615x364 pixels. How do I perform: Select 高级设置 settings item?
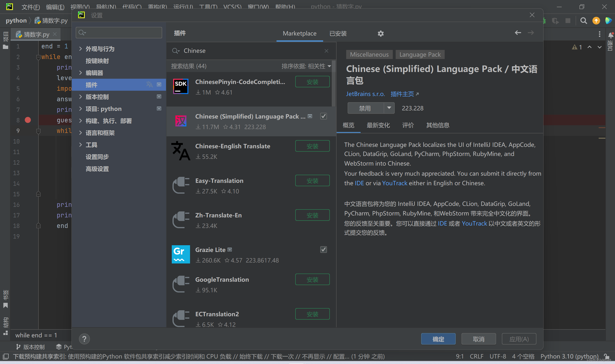pyautogui.click(x=97, y=169)
